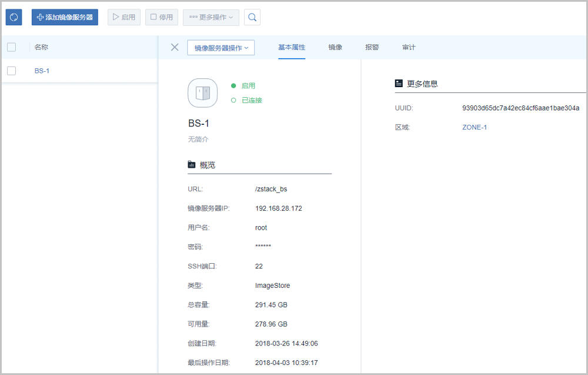Click the 区域 label
The width and height of the screenshot is (588, 375).
pyautogui.click(x=402, y=127)
